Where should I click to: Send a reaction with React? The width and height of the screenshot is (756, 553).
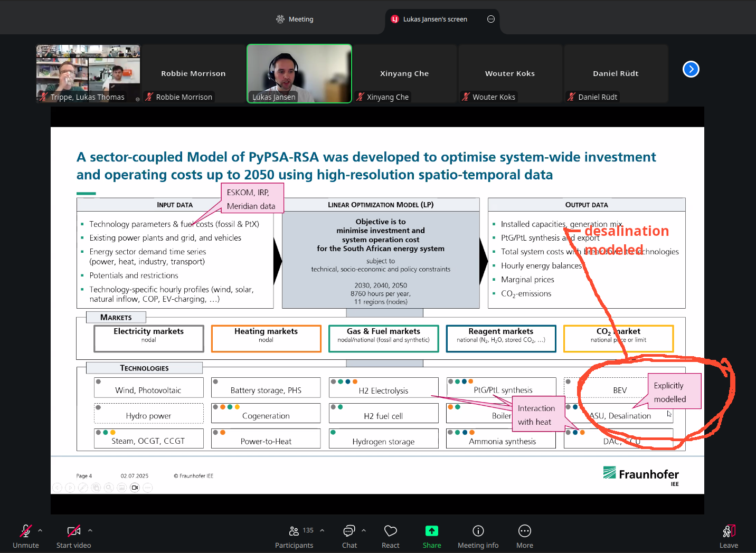[x=390, y=536]
